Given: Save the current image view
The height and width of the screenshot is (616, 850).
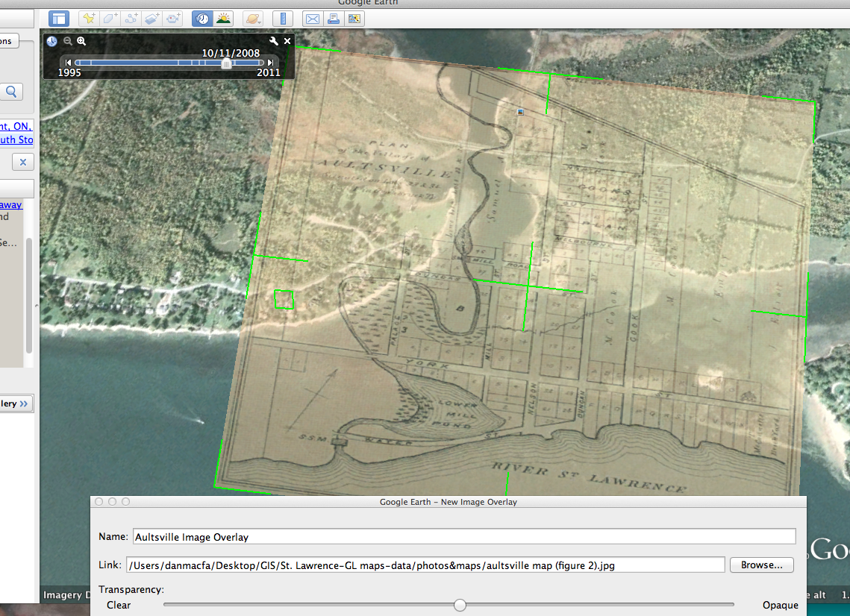Looking at the screenshot, I should point(354,18).
